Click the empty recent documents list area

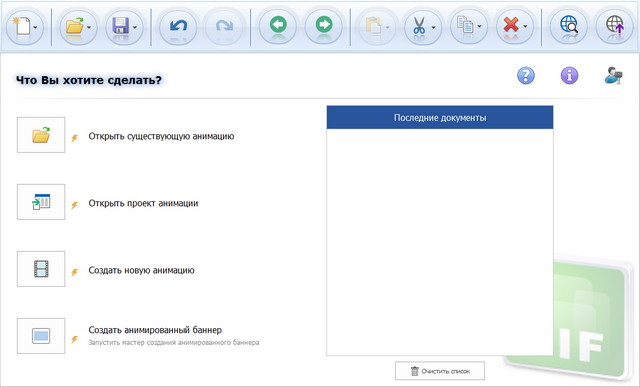[440, 242]
